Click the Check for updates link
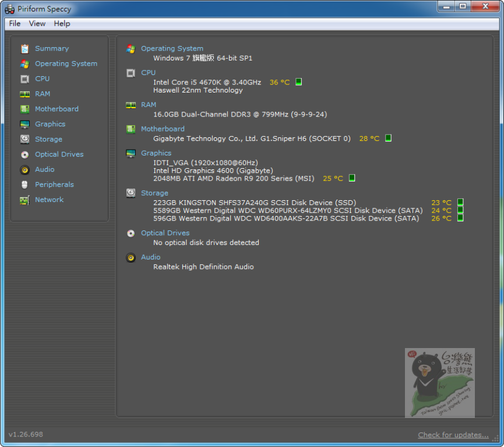 click(453, 435)
